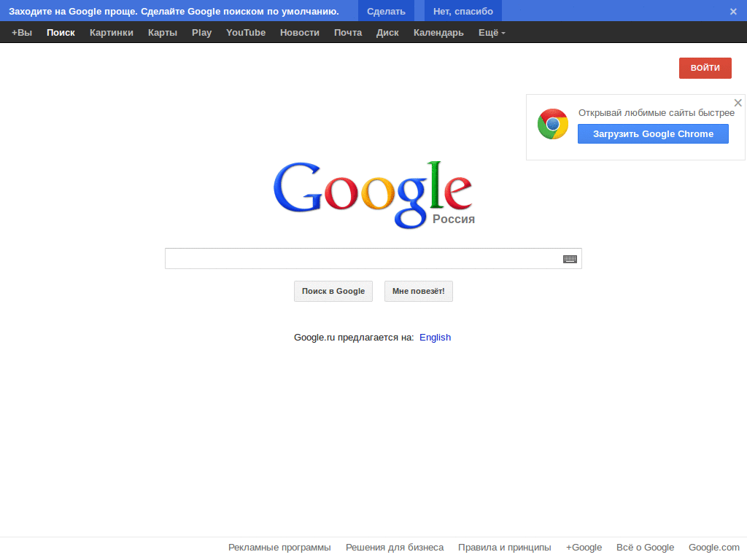Click the red Войти button

pos(705,68)
